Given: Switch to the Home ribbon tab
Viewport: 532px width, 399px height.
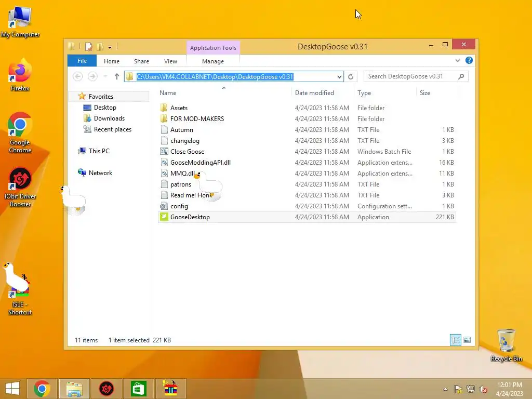Looking at the screenshot, I should pos(112,61).
